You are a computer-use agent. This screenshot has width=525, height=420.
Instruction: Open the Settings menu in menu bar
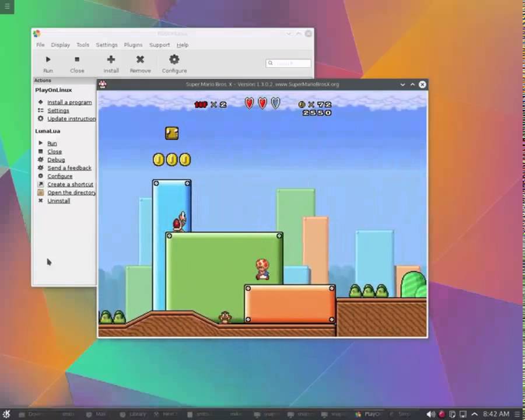[107, 45]
